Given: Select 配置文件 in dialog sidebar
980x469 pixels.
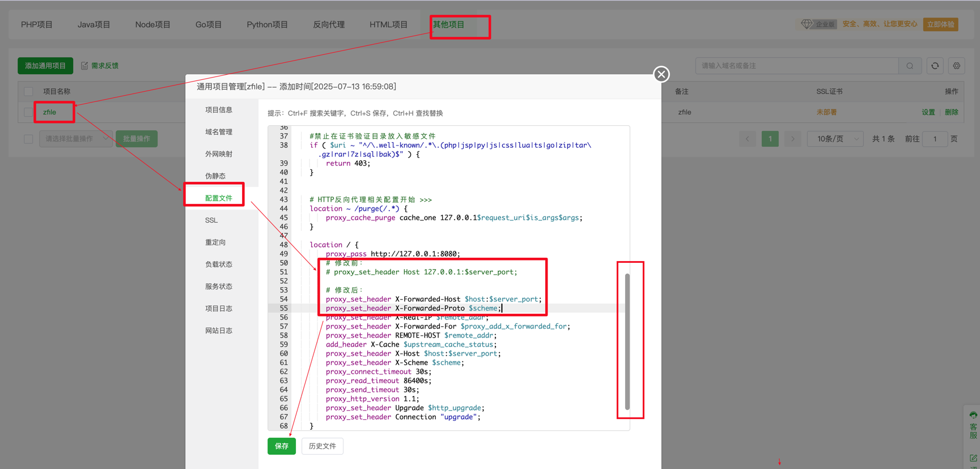Looking at the screenshot, I should point(219,198).
